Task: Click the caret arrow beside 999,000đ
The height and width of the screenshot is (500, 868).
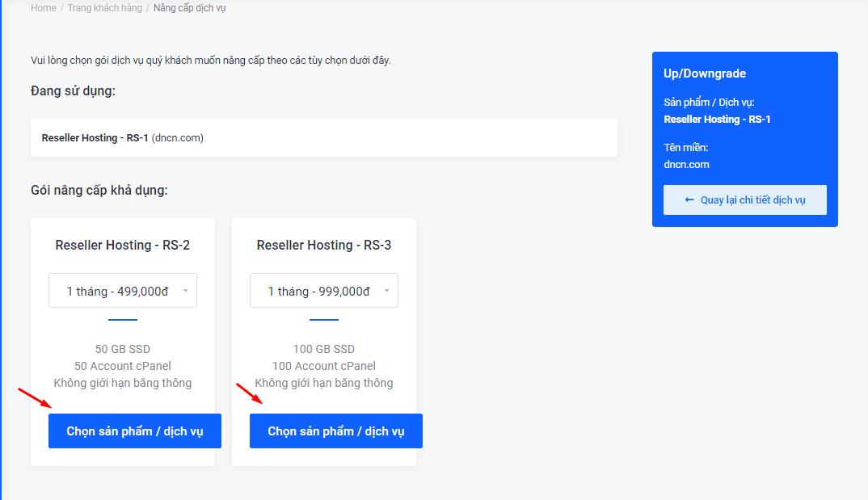Action: (x=386, y=291)
